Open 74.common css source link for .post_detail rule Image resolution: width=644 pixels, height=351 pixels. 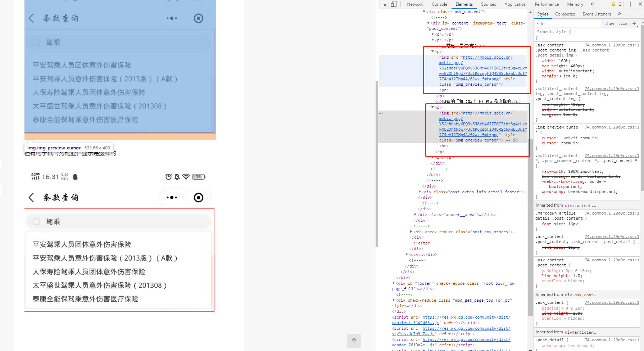coord(612,340)
